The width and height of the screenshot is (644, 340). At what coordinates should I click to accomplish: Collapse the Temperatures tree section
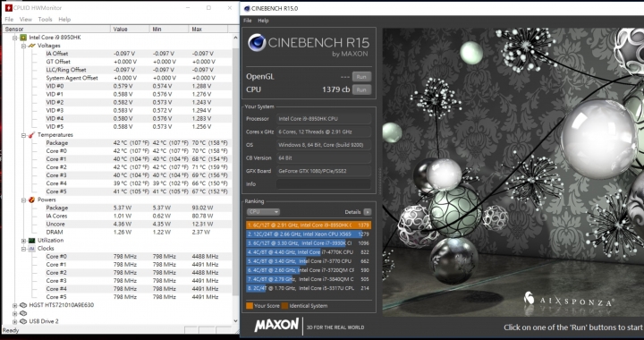pos(23,135)
